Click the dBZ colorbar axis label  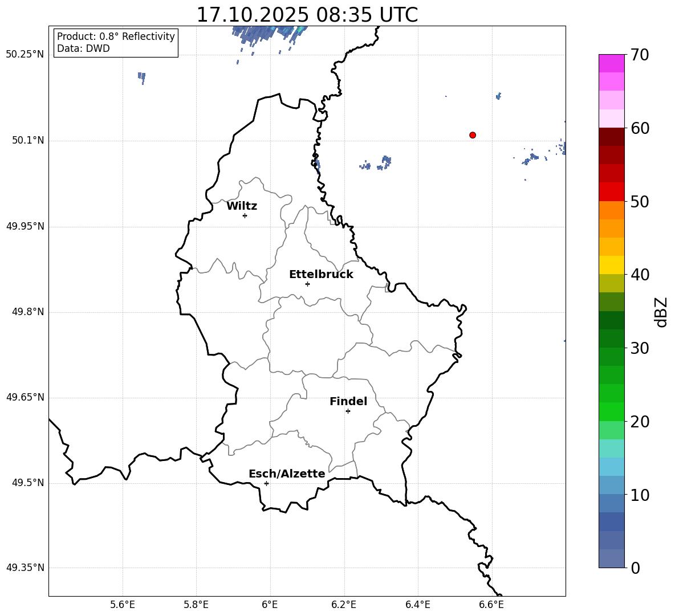tap(662, 312)
